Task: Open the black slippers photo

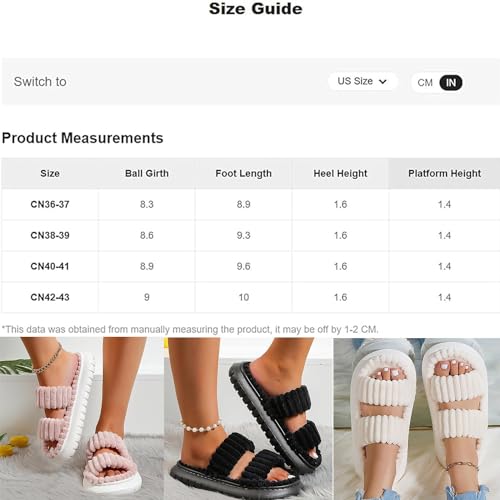Action: [249, 419]
